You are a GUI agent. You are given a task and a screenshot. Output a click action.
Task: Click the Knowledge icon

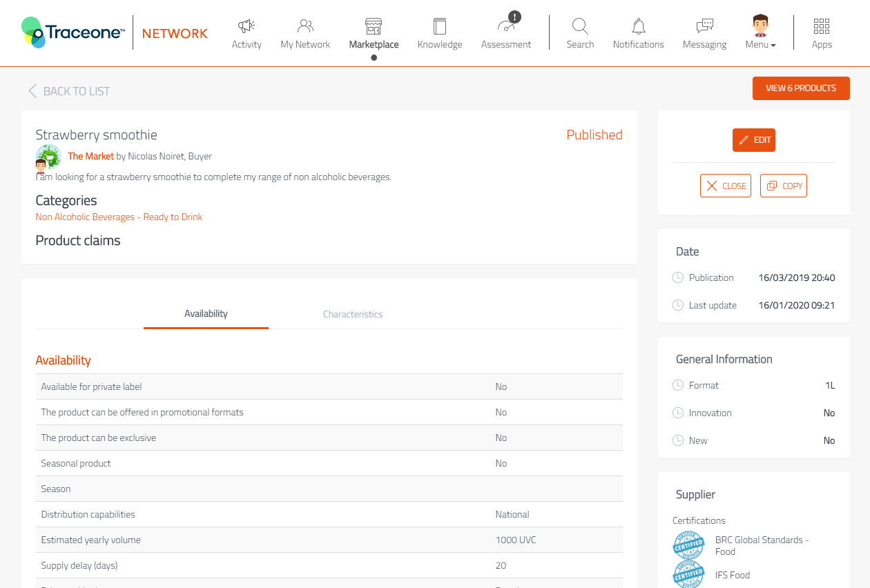[x=440, y=32]
